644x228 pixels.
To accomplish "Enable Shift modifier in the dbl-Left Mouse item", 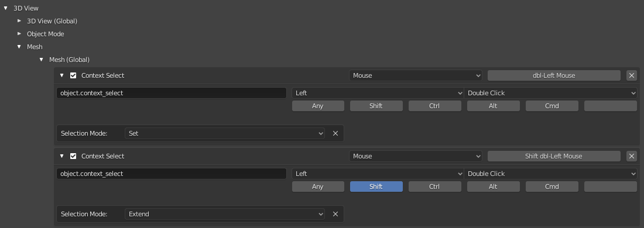I will (x=376, y=106).
